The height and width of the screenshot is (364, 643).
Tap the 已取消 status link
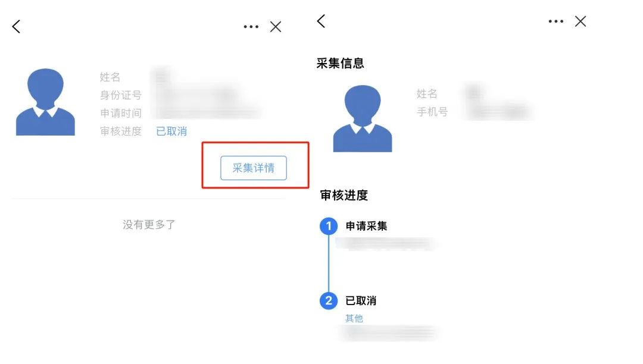[171, 131]
